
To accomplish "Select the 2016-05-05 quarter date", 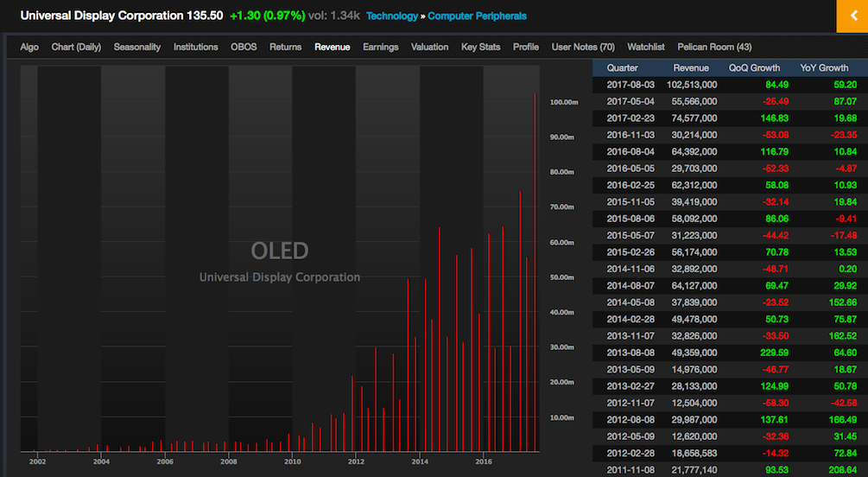I will tap(630, 169).
